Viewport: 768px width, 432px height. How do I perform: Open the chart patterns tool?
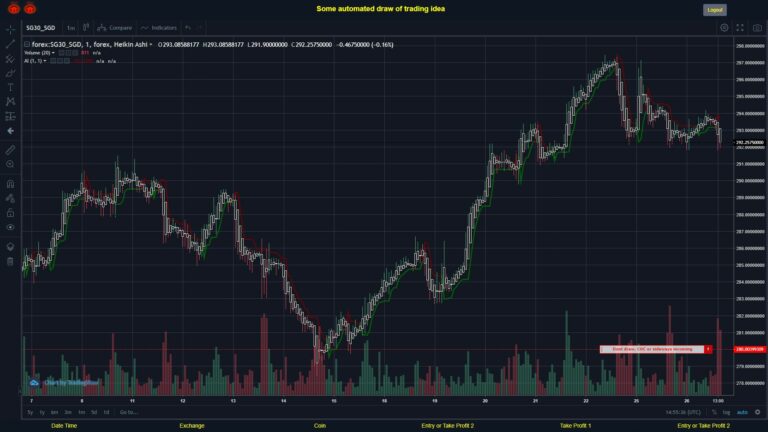10,102
